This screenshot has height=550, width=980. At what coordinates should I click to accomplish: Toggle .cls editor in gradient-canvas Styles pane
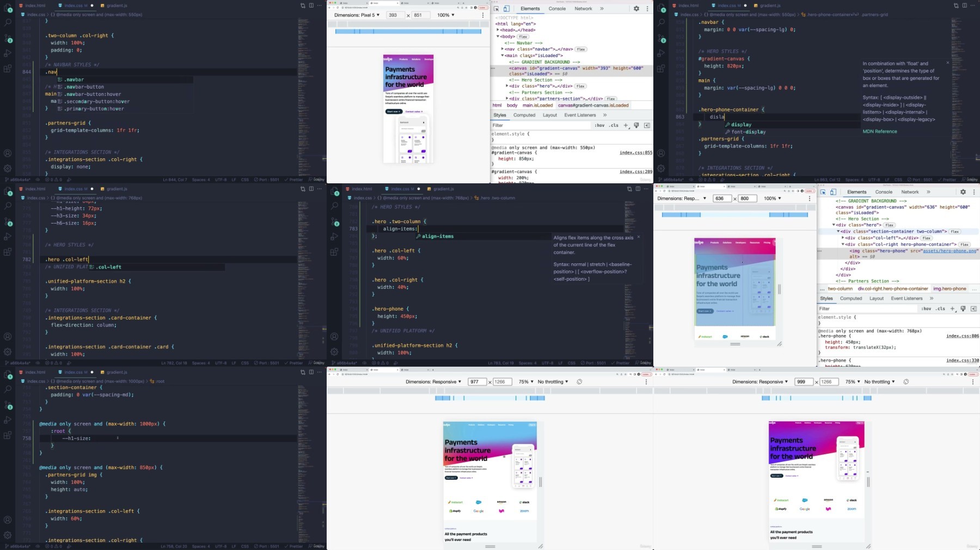point(614,126)
